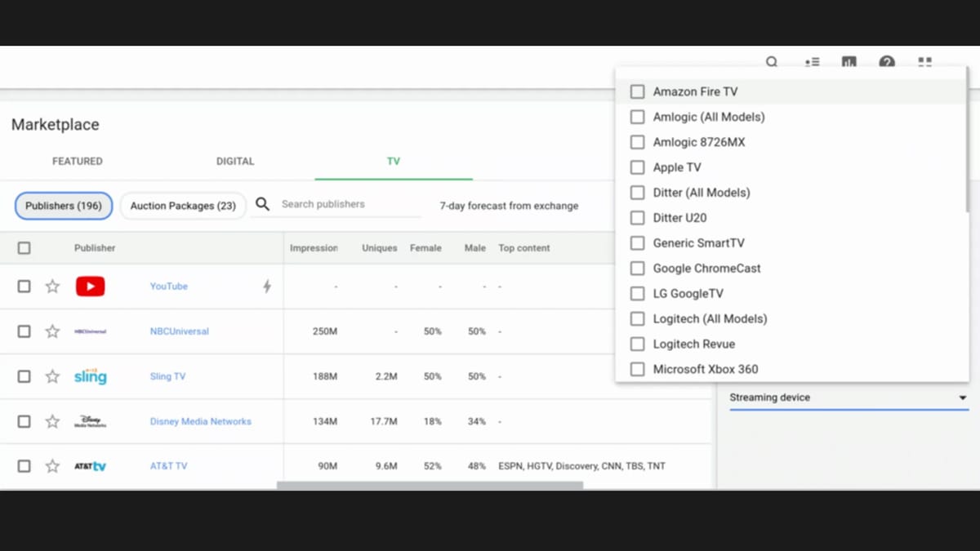The height and width of the screenshot is (551, 980).
Task: Click the Auction Packages (23) filter chip
Action: [183, 206]
